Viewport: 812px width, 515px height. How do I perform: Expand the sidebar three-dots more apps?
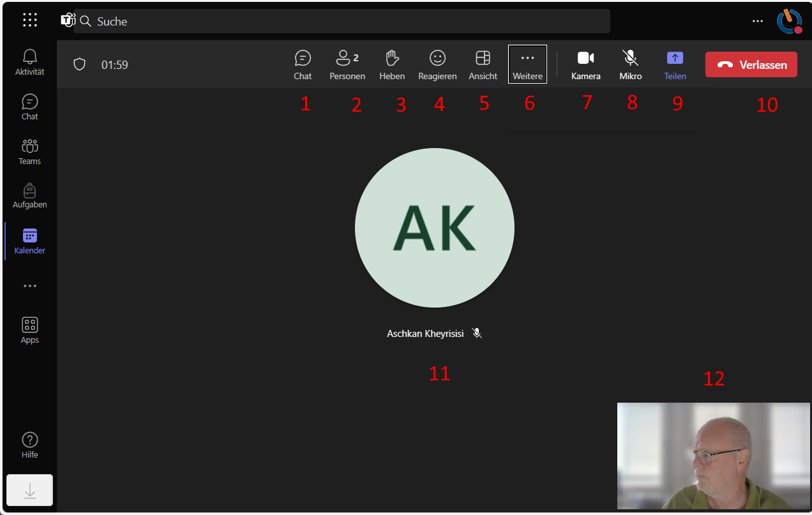coord(30,286)
